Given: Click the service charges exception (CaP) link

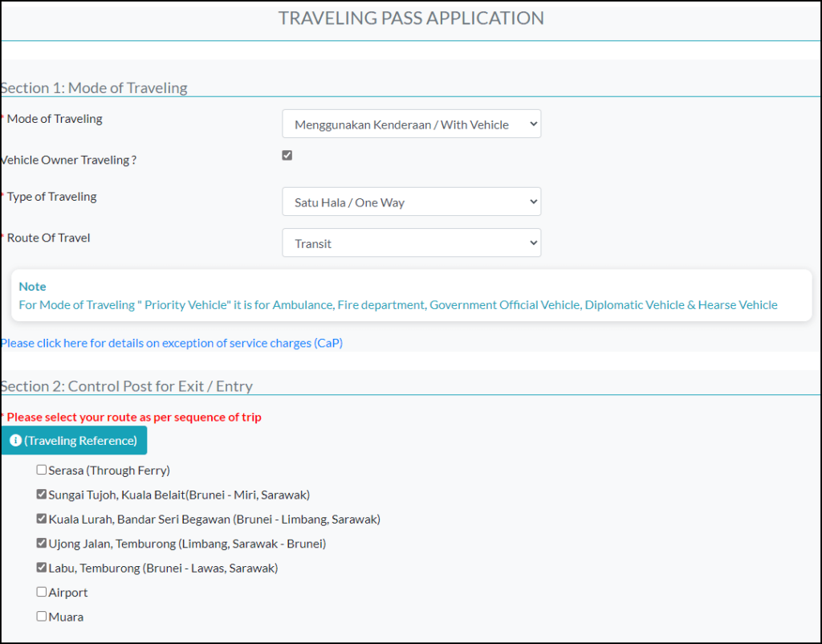Looking at the screenshot, I should (x=172, y=343).
